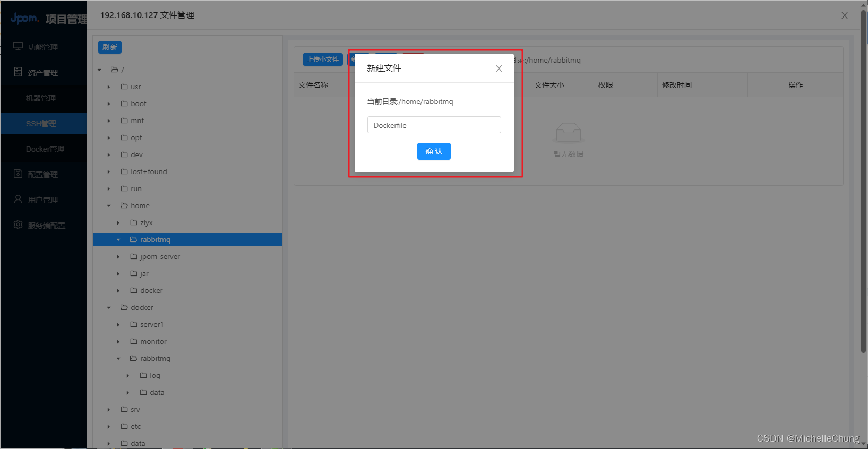Close the 新建文件 dialog

coord(499,68)
